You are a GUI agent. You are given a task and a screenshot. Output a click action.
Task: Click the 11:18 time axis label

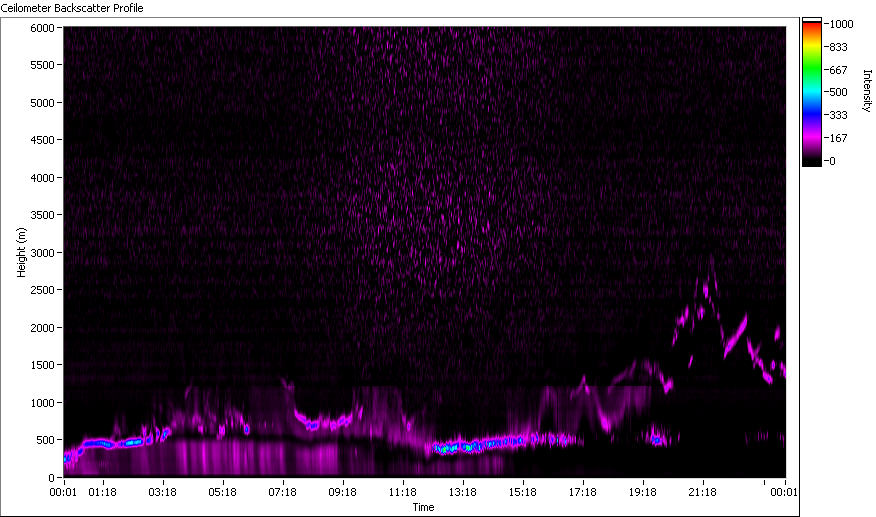point(403,492)
